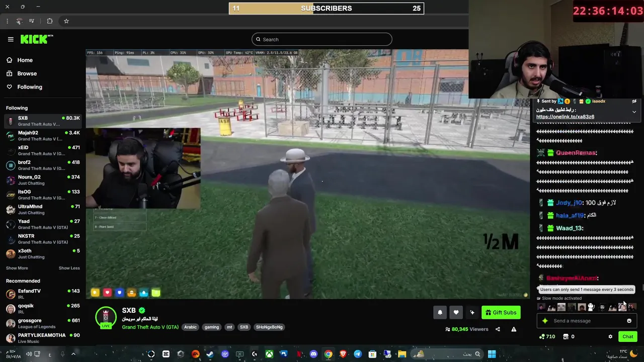
Task: Open itsOG channel in sidebar
Action: pos(43,195)
